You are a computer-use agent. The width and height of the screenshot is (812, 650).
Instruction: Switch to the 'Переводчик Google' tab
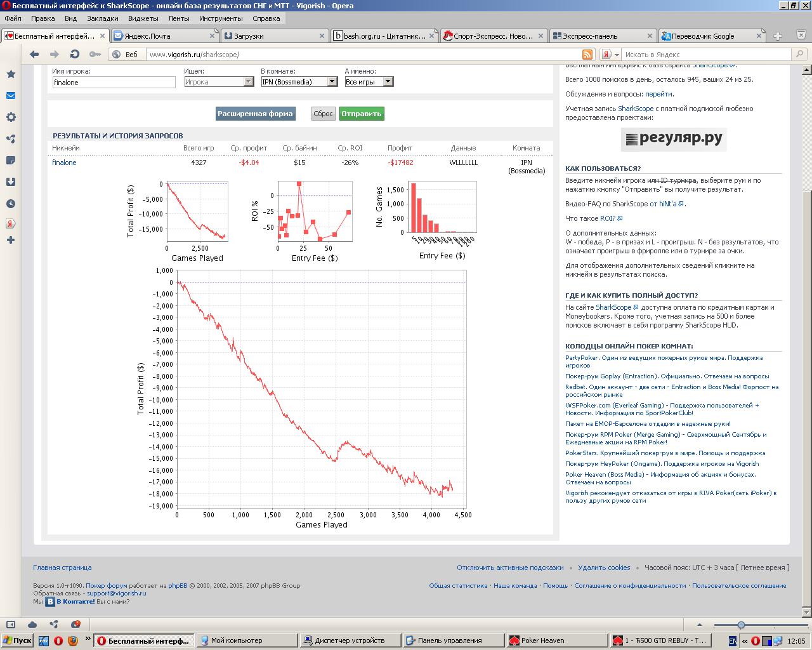click(703, 36)
